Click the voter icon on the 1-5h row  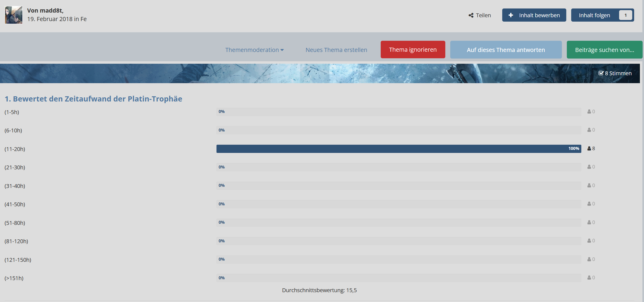click(589, 112)
